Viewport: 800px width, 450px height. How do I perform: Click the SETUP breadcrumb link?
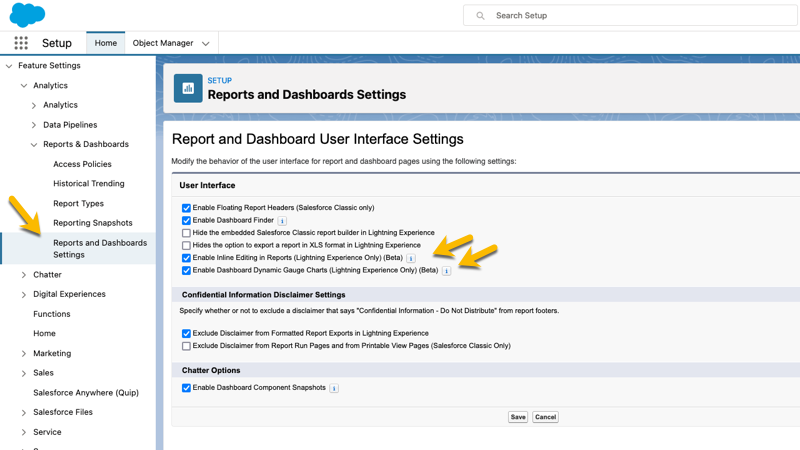(x=219, y=81)
